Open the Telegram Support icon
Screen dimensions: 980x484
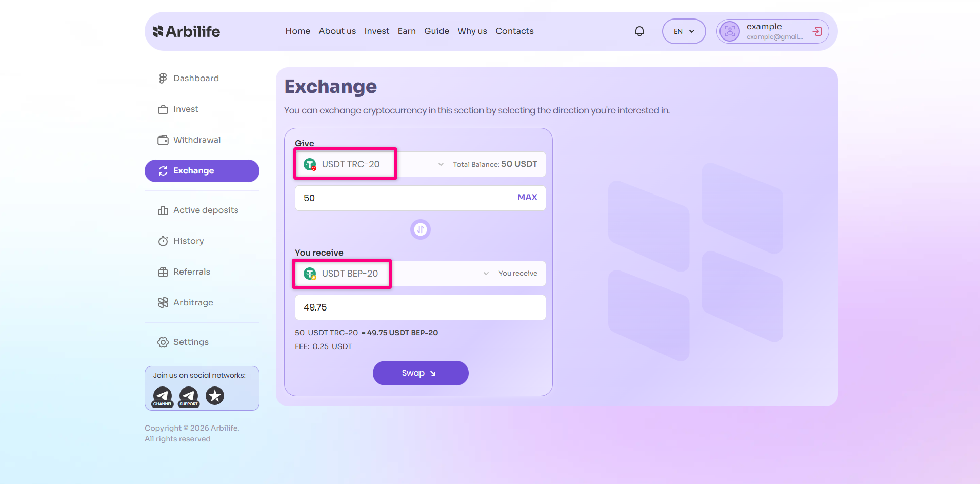[189, 396]
